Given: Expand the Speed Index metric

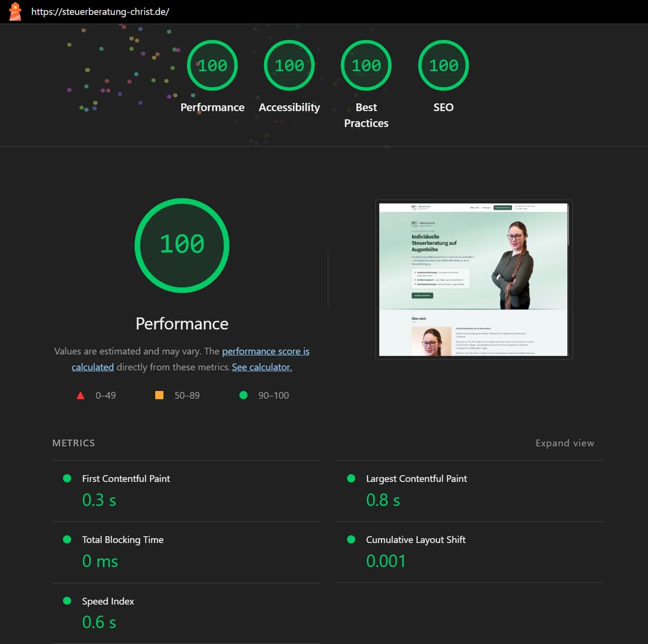Looking at the screenshot, I should coord(108,601).
